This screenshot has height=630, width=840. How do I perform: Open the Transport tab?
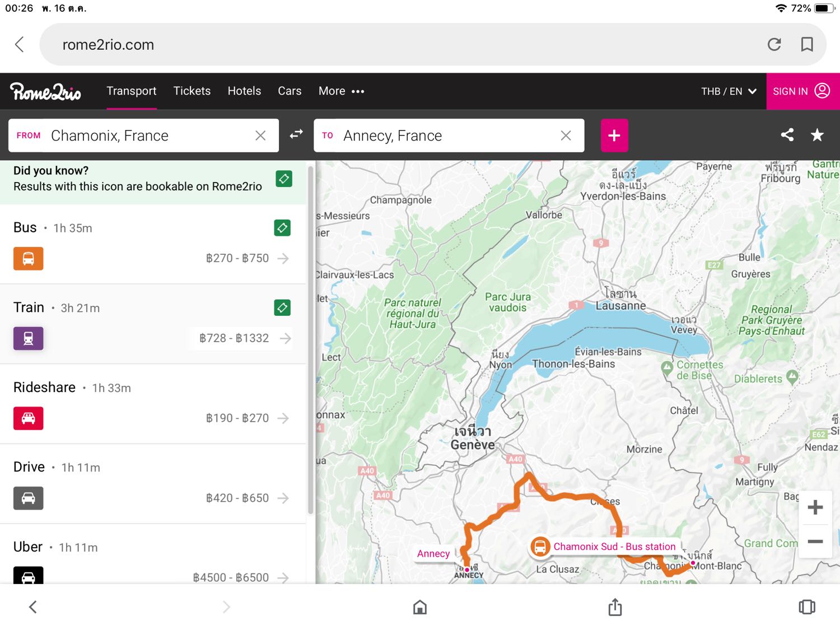tap(132, 91)
